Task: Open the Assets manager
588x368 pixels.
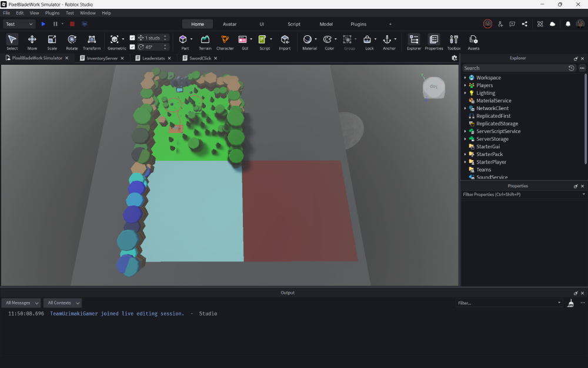Action: tap(473, 42)
